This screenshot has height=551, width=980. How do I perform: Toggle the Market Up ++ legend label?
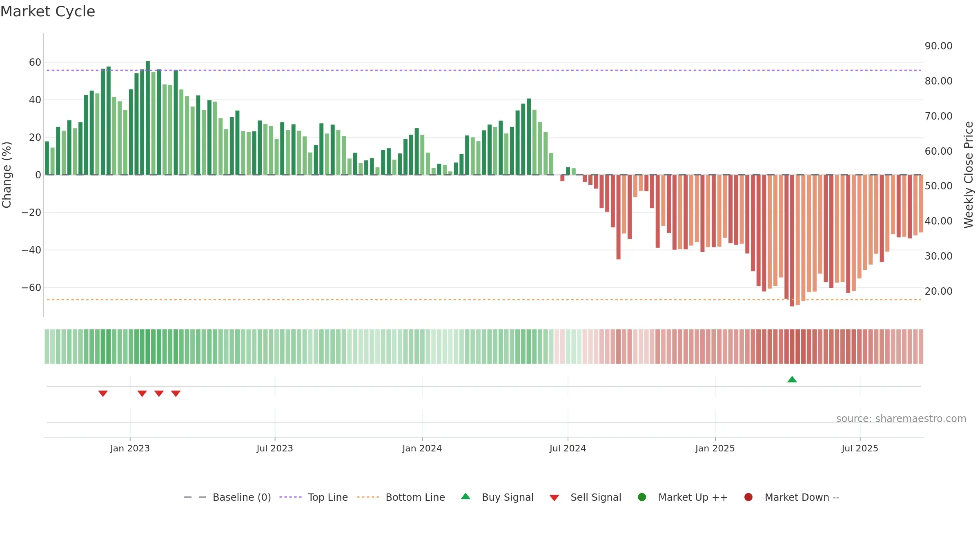[693, 498]
